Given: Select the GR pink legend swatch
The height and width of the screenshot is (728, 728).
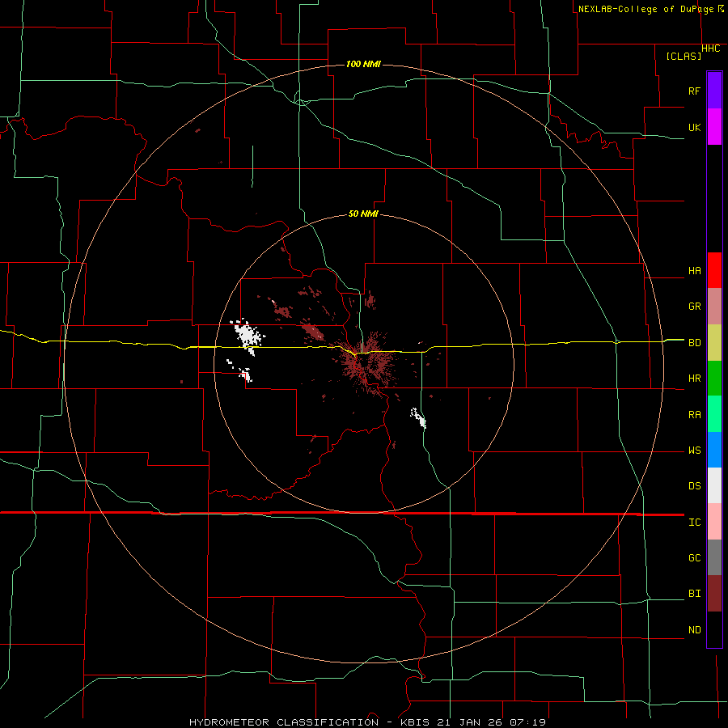Looking at the screenshot, I should tap(714, 307).
